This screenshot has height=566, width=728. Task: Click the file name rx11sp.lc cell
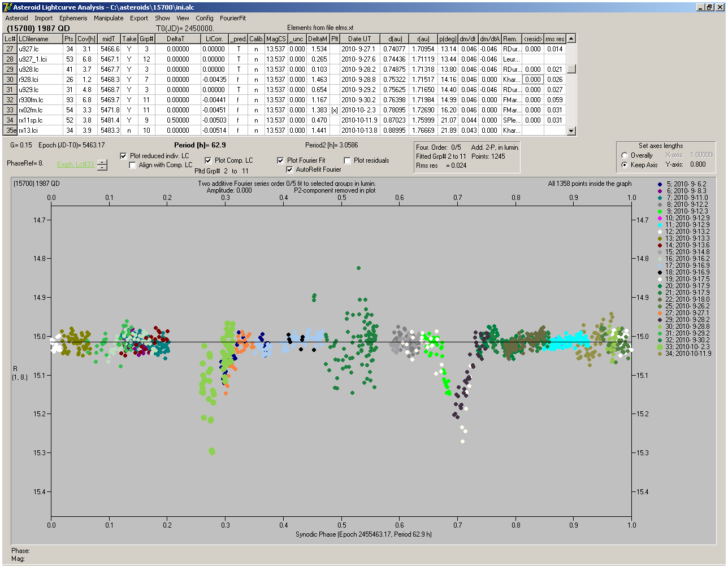pos(40,120)
